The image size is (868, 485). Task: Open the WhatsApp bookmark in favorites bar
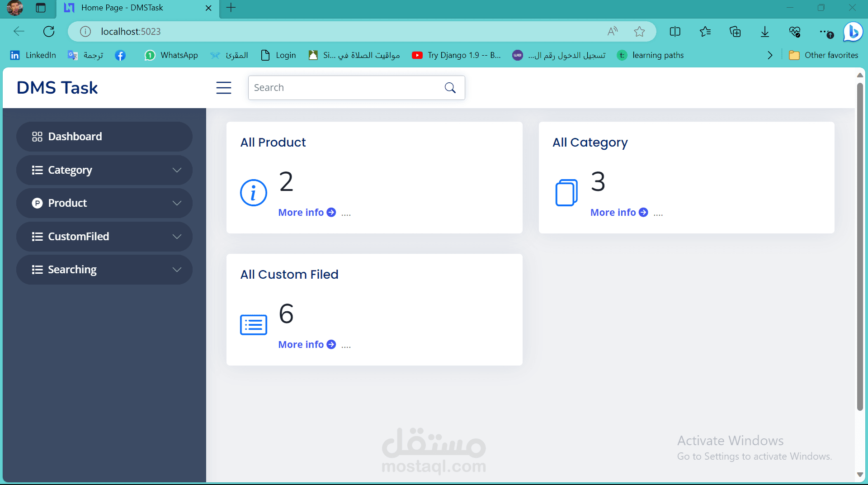[x=171, y=55]
